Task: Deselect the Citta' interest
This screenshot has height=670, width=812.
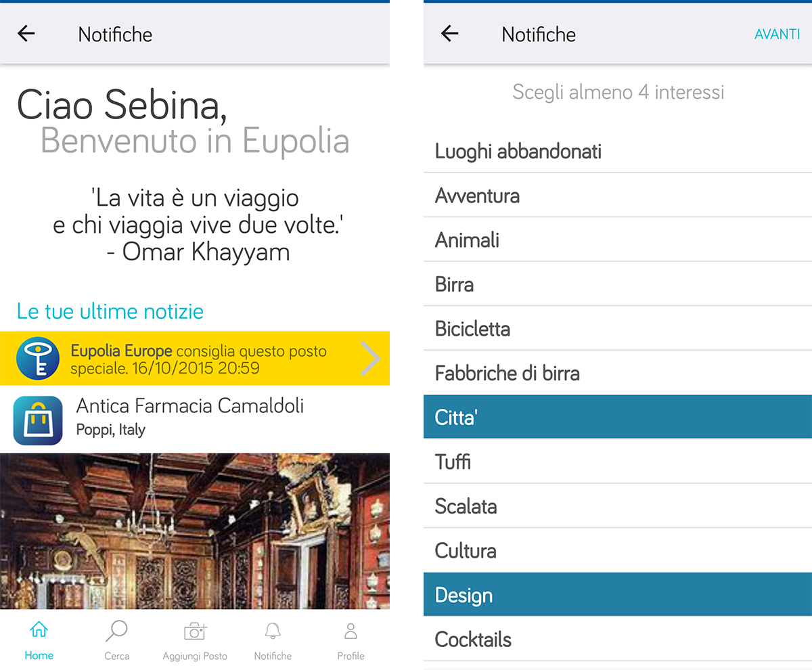Action: coord(617,418)
